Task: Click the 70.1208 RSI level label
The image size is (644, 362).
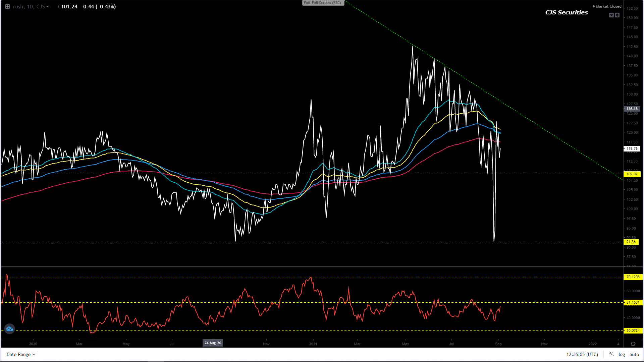Action: tap(633, 277)
